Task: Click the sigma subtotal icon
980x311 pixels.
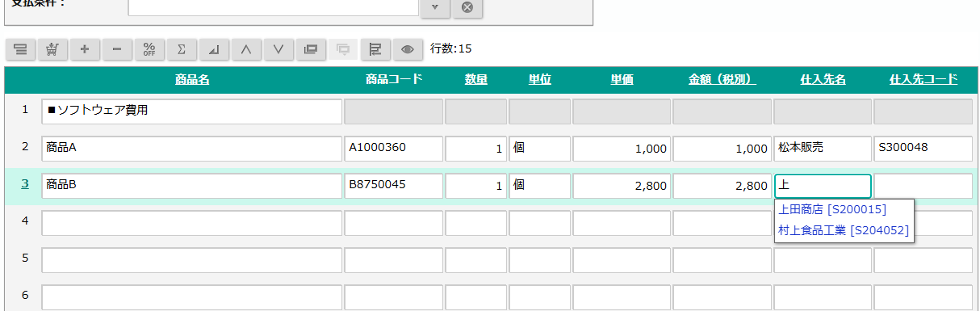Action: pos(182,49)
